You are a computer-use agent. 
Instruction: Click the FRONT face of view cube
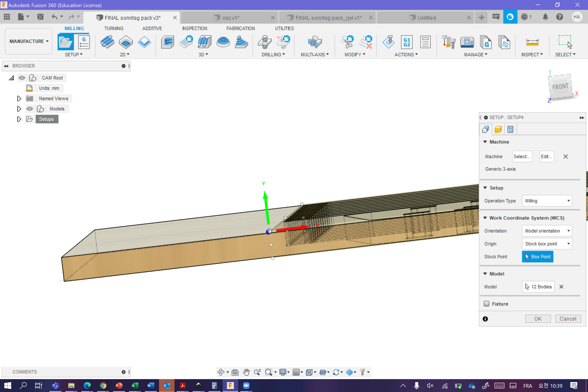(x=560, y=86)
